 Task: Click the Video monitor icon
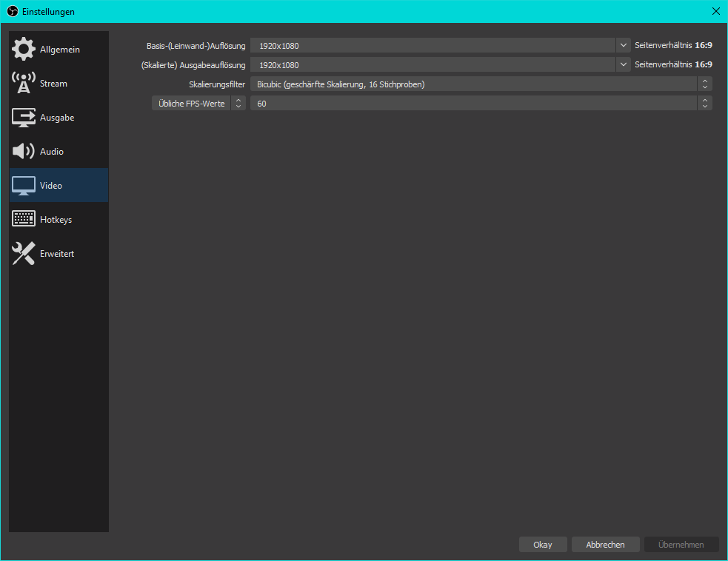[x=23, y=186]
